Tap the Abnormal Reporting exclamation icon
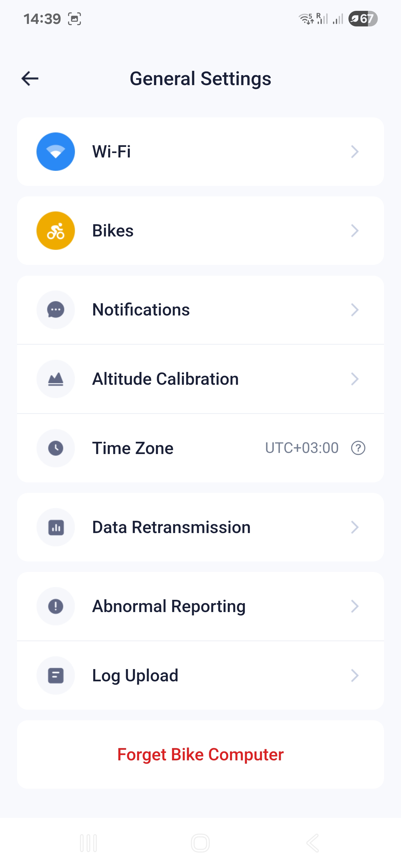This screenshot has width=401, height=868. [x=56, y=606]
